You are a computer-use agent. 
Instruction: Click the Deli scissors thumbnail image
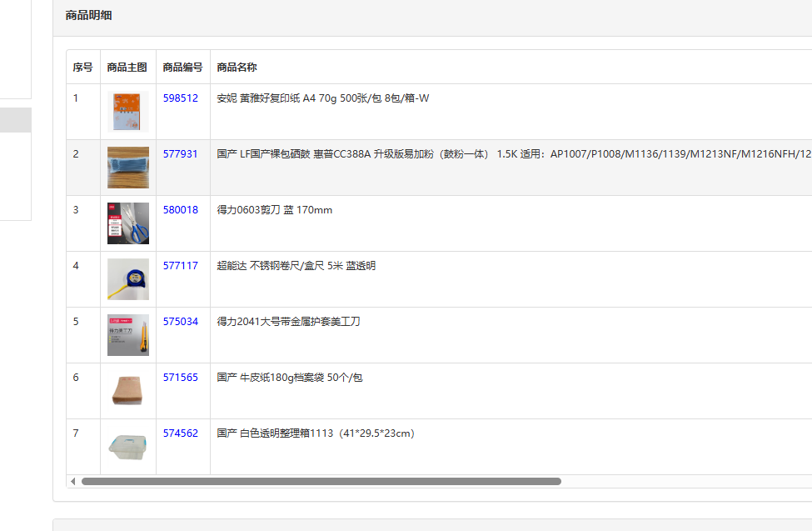(x=127, y=223)
